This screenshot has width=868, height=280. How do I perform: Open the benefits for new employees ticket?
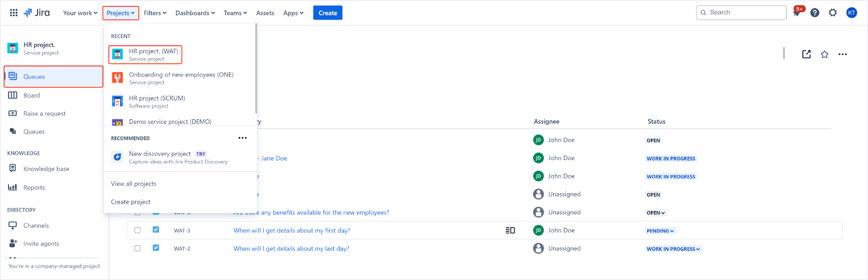[311, 213]
